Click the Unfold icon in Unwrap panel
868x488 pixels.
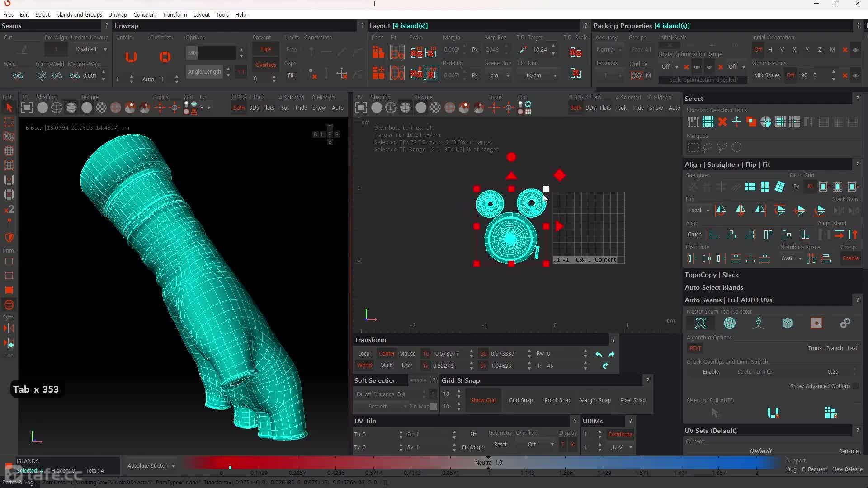[x=131, y=57]
